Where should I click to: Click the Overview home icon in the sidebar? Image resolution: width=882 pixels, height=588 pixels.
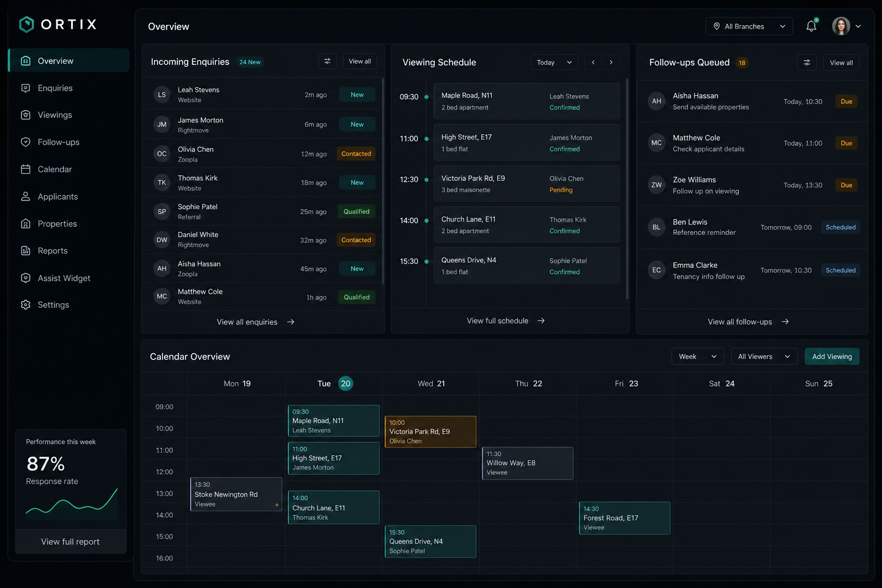tap(25, 61)
